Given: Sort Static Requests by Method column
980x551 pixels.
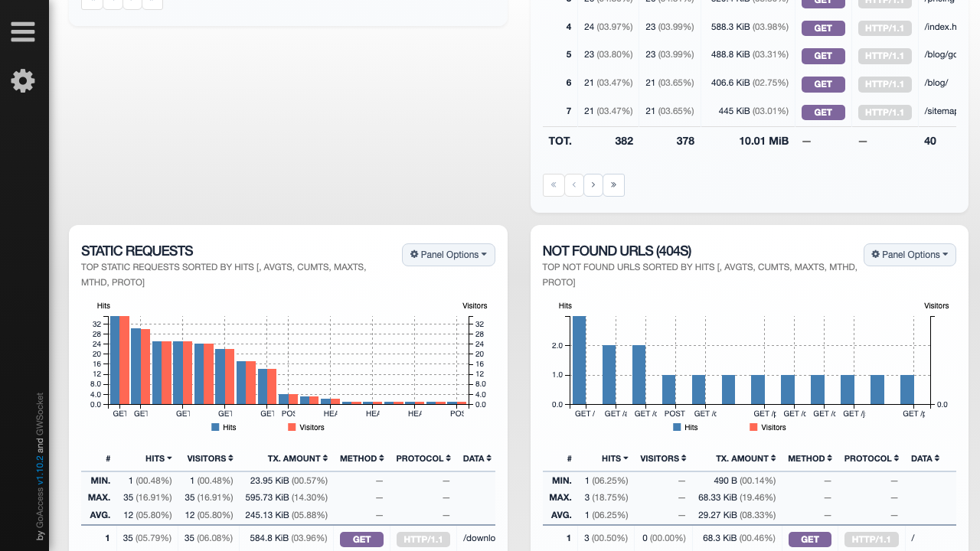Looking at the screenshot, I should [x=361, y=458].
